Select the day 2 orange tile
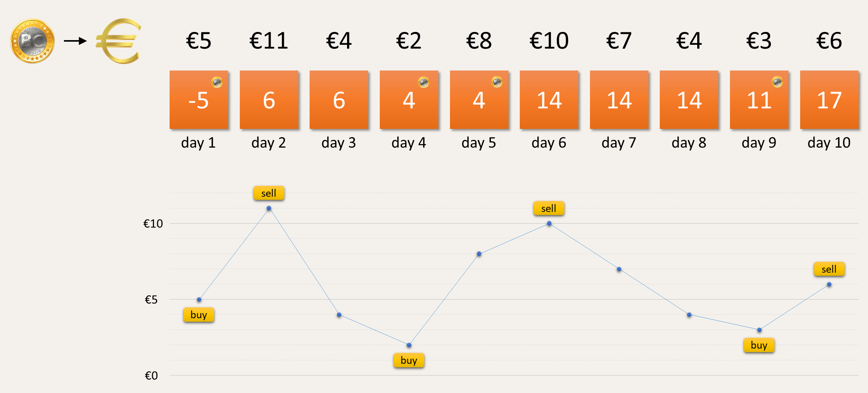This screenshot has height=393, width=868. click(x=269, y=100)
